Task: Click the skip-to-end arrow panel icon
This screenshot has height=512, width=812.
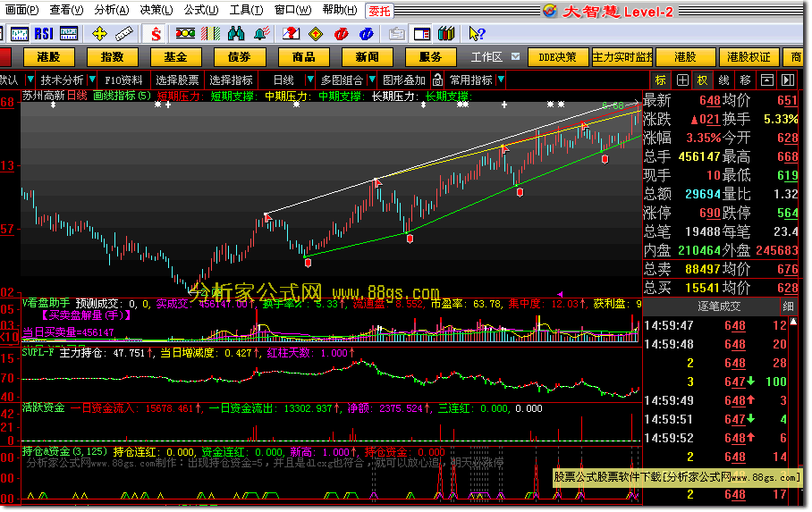Action: (x=788, y=80)
